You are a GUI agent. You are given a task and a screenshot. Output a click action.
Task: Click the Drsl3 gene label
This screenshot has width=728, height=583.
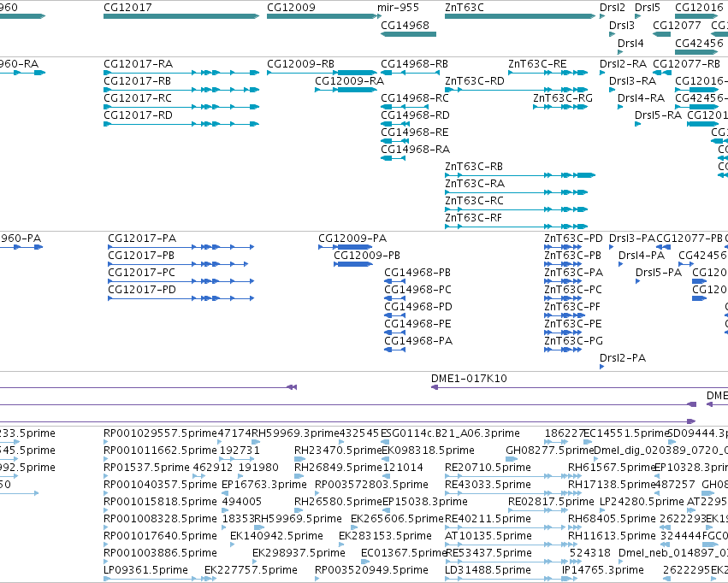point(622,25)
